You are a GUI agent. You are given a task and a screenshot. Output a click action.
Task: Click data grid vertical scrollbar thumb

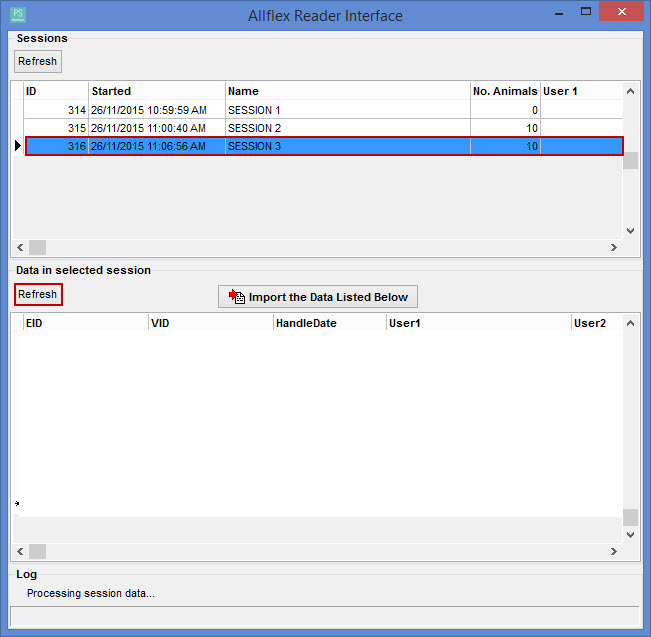pos(630,517)
